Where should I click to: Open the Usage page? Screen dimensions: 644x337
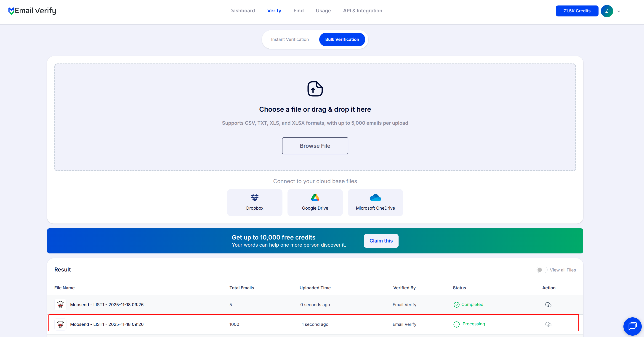(x=323, y=11)
